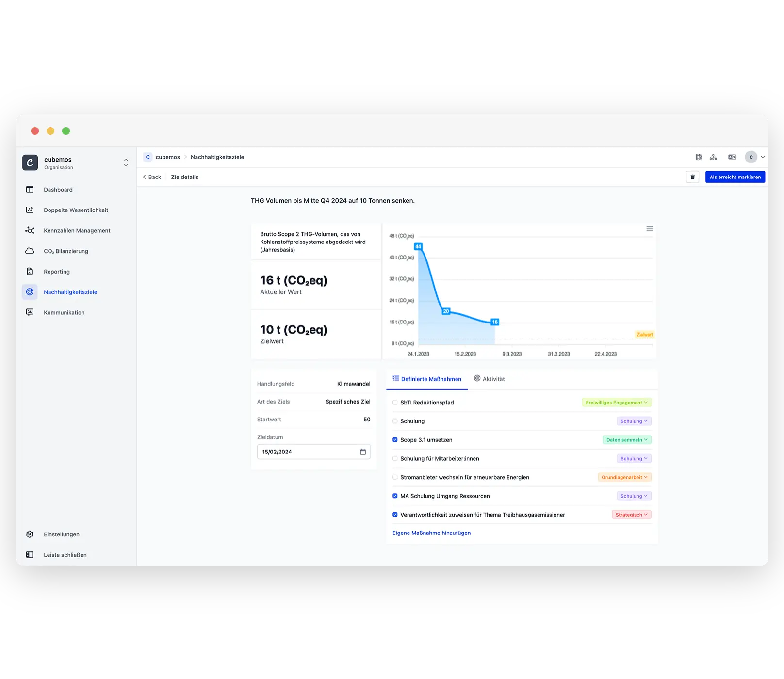Open the Strategisch tag dropdown
Screen dimensions: 784x679
pyautogui.click(x=632, y=515)
